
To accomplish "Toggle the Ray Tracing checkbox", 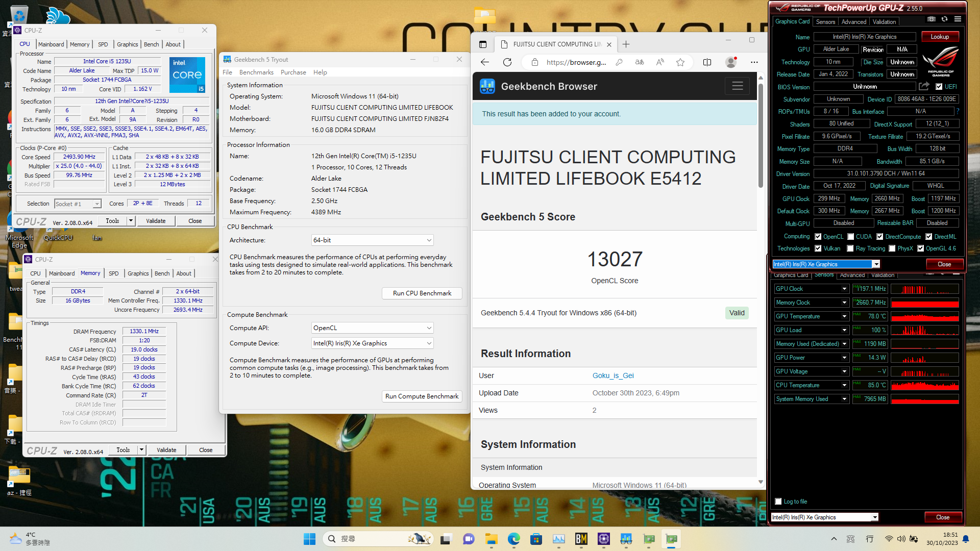I will click(x=850, y=248).
